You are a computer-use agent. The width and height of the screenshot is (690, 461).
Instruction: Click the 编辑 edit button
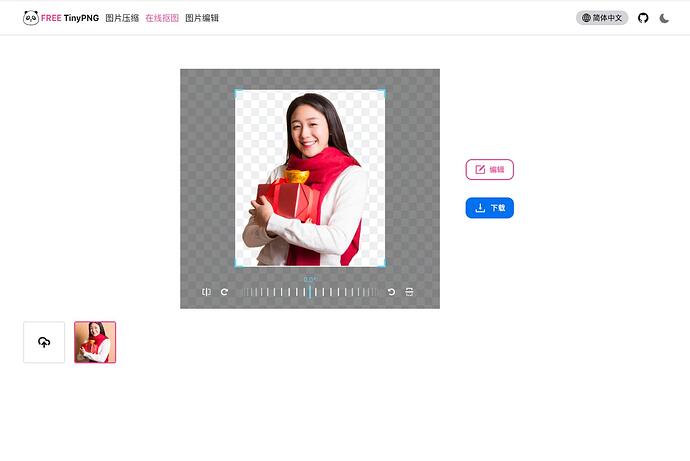[x=490, y=169]
